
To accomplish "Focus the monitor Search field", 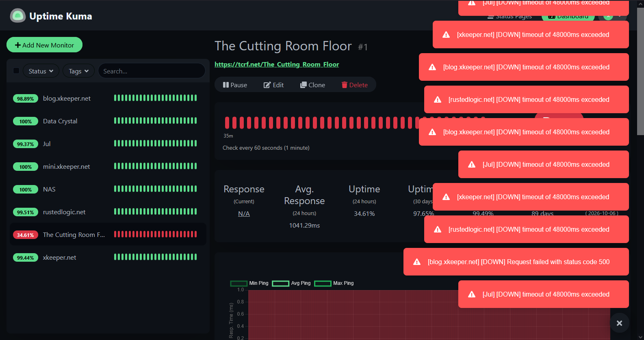I will click(152, 71).
